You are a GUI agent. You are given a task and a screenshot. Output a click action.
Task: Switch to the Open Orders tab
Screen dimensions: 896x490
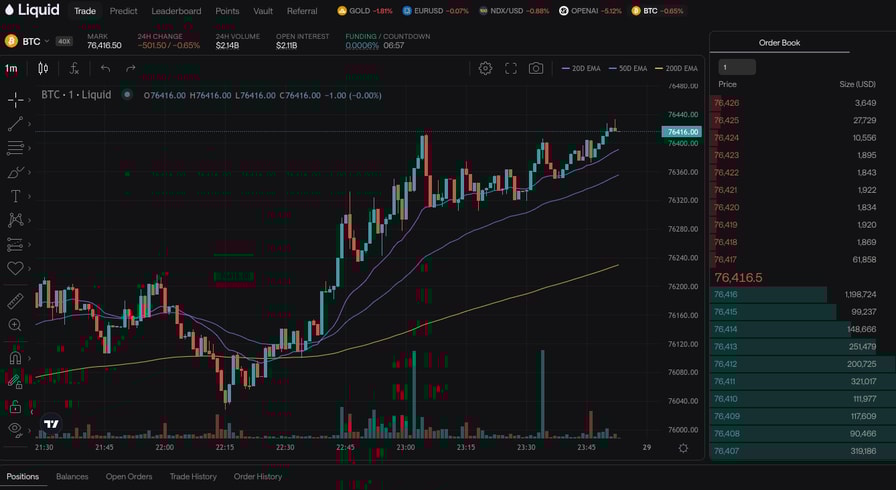129,477
